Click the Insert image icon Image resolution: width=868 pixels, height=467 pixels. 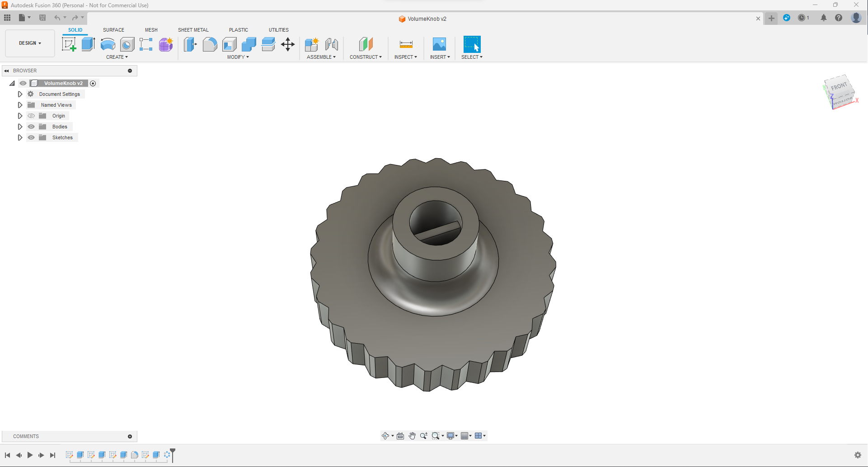(x=439, y=44)
